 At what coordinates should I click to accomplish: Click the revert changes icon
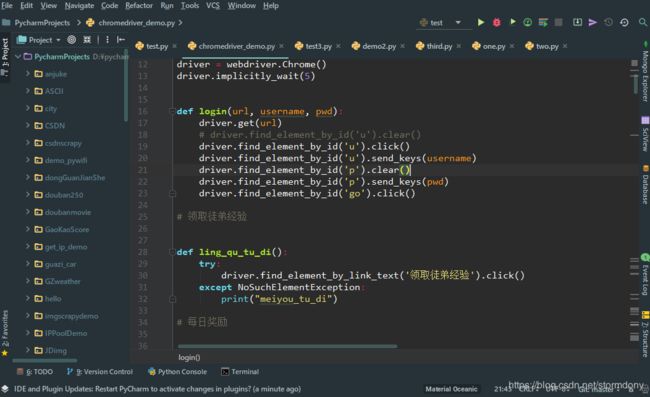tap(624, 22)
